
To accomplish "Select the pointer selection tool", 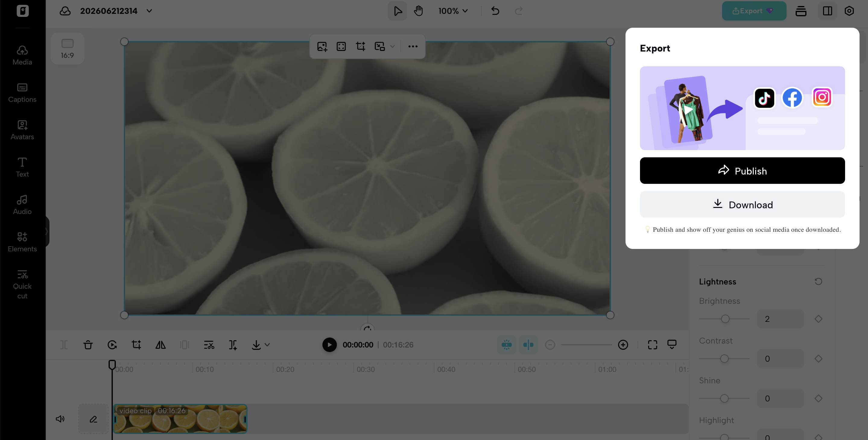I will pos(398,11).
